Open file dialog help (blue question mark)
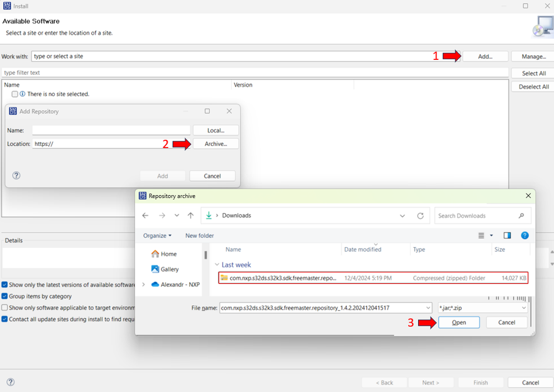 pos(525,236)
